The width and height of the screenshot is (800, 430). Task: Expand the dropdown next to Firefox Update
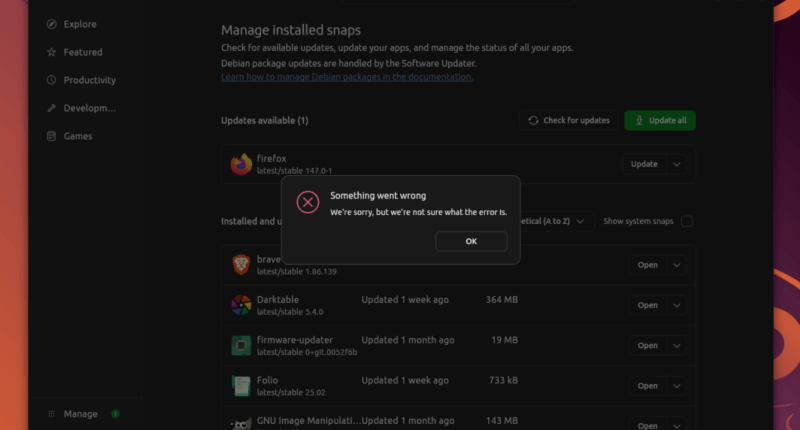point(677,164)
